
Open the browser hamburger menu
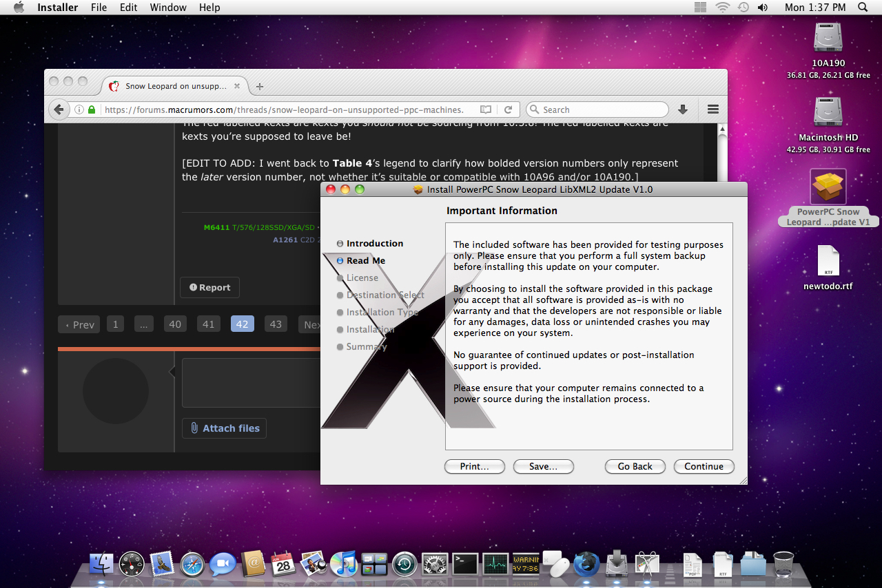pyautogui.click(x=713, y=109)
